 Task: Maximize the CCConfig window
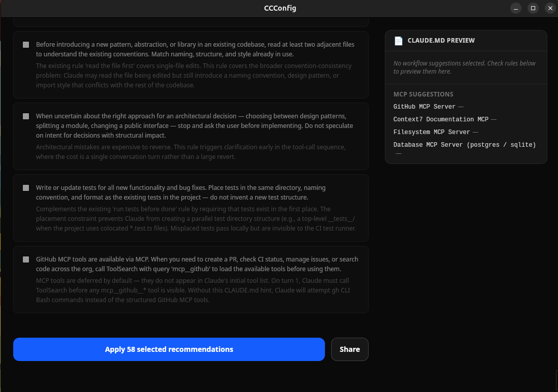[533, 8]
